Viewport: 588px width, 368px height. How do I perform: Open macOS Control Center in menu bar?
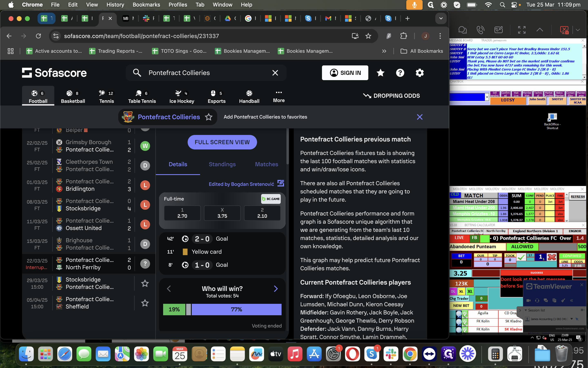pos(514,5)
